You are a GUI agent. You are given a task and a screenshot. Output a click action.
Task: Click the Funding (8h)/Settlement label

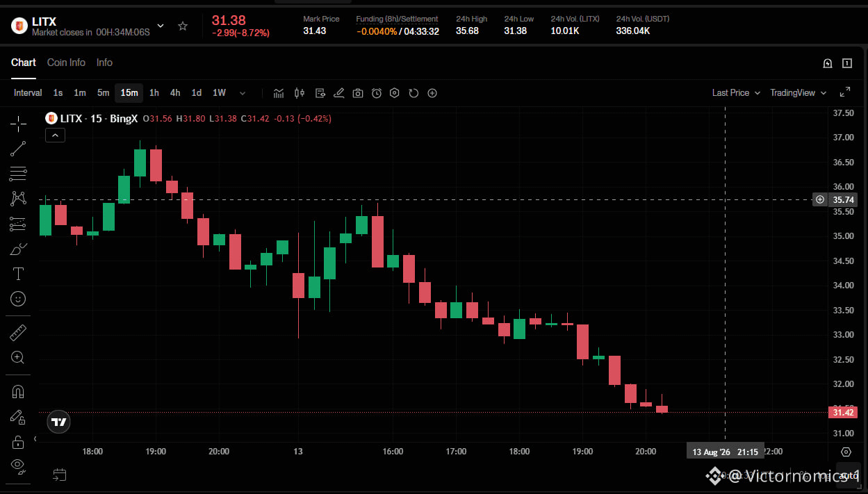397,19
